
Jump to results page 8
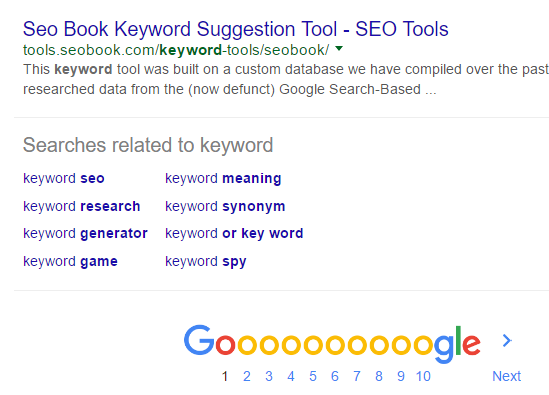(379, 376)
